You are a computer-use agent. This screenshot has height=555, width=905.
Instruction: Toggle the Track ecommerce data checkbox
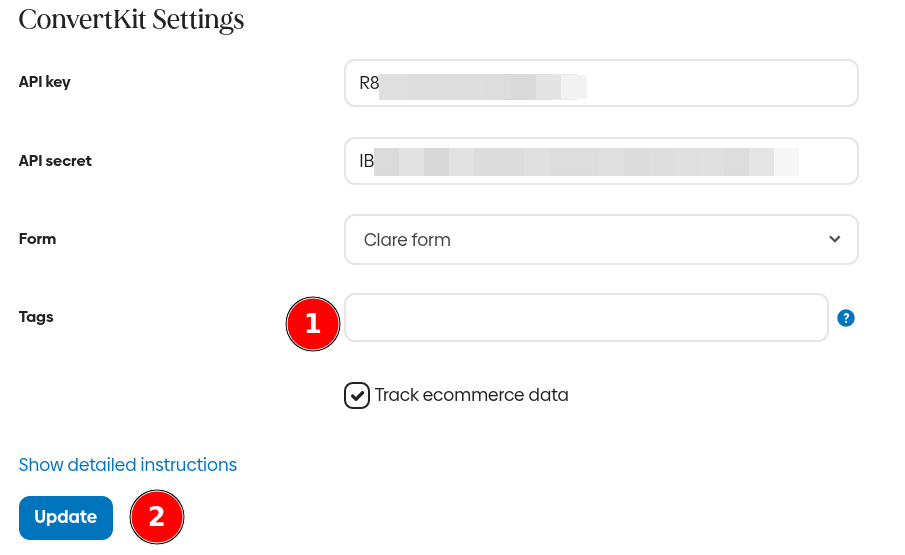357,396
